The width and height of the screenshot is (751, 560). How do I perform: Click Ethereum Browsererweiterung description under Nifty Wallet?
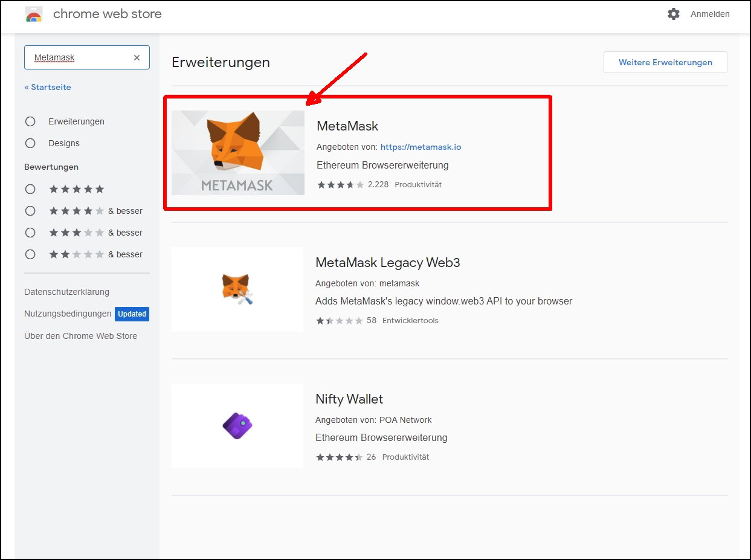tap(381, 437)
